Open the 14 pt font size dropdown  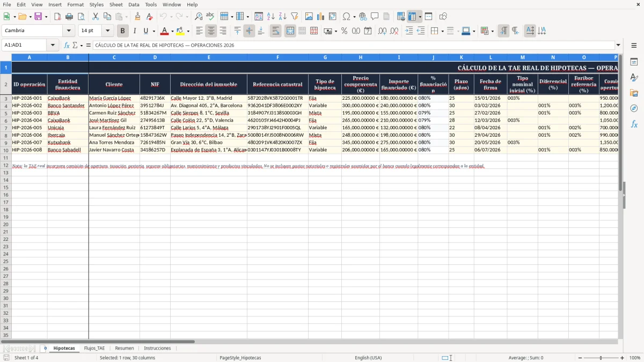[107, 31]
